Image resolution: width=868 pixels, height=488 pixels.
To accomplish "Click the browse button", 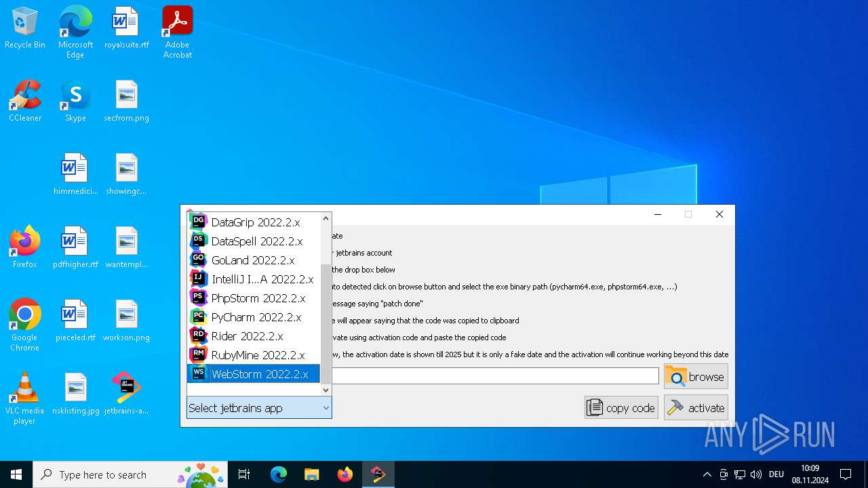I will [x=696, y=376].
